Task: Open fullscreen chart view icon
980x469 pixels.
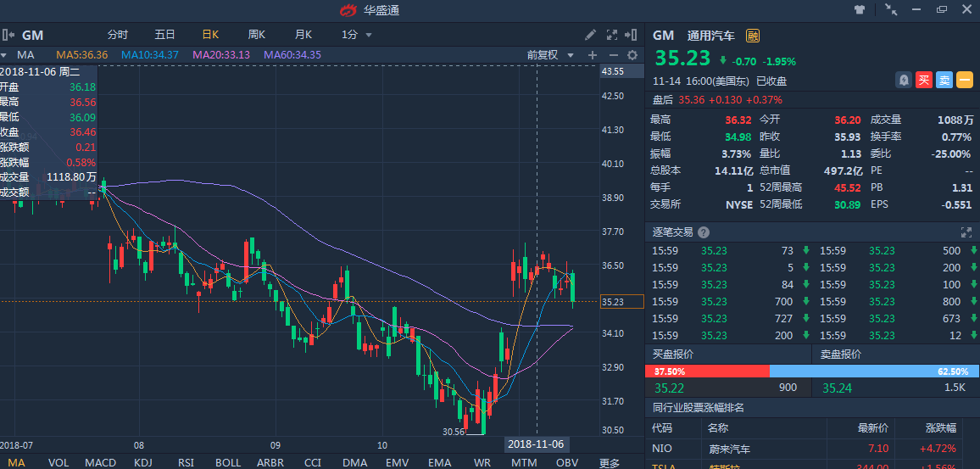Action: point(612,35)
